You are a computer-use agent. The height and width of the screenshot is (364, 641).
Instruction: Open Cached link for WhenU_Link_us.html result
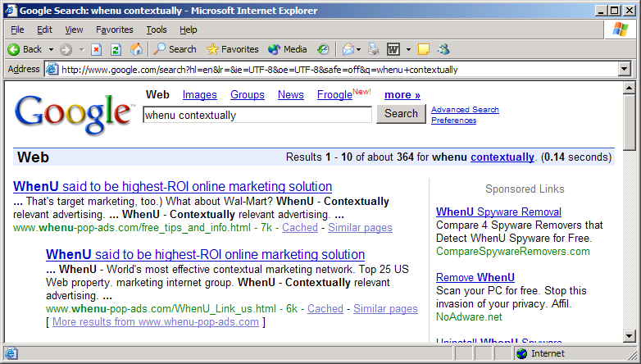coord(325,308)
